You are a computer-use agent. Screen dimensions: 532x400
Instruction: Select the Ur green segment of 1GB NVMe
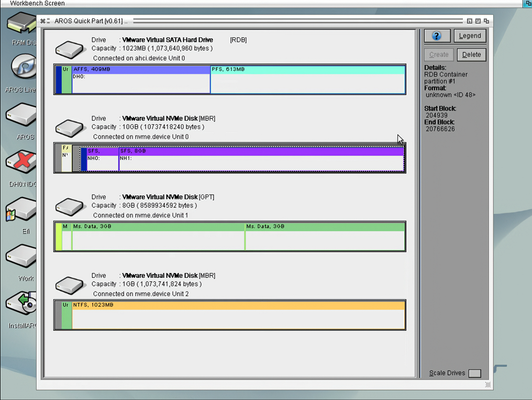(x=67, y=315)
